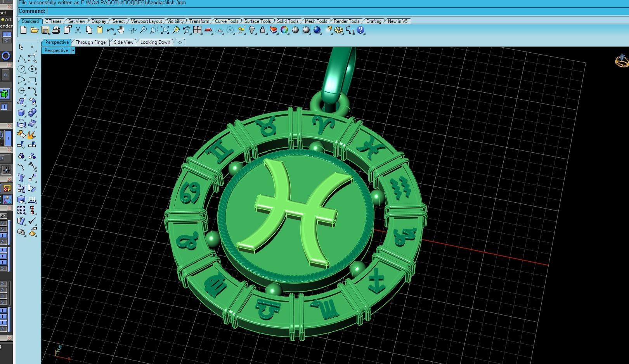Click the blue Help question mark icon
The width and height of the screenshot is (629, 364).
click(x=360, y=30)
